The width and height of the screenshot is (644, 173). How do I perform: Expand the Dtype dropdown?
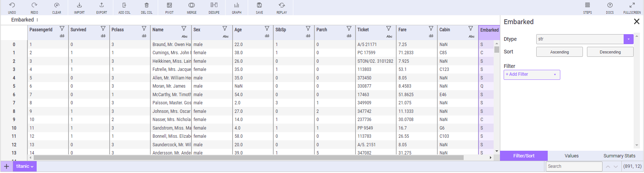click(628, 39)
